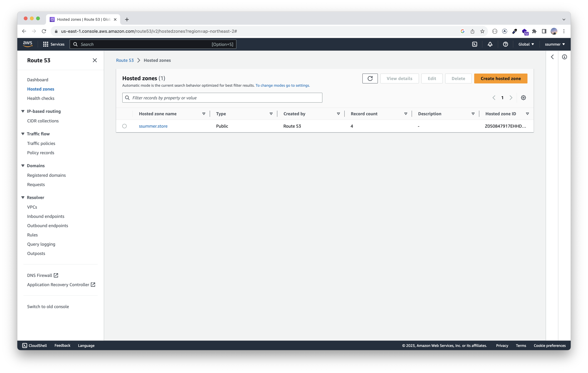Open the ssummer account dropdown
Screen dimensions: 588x373
click(554, 44)
